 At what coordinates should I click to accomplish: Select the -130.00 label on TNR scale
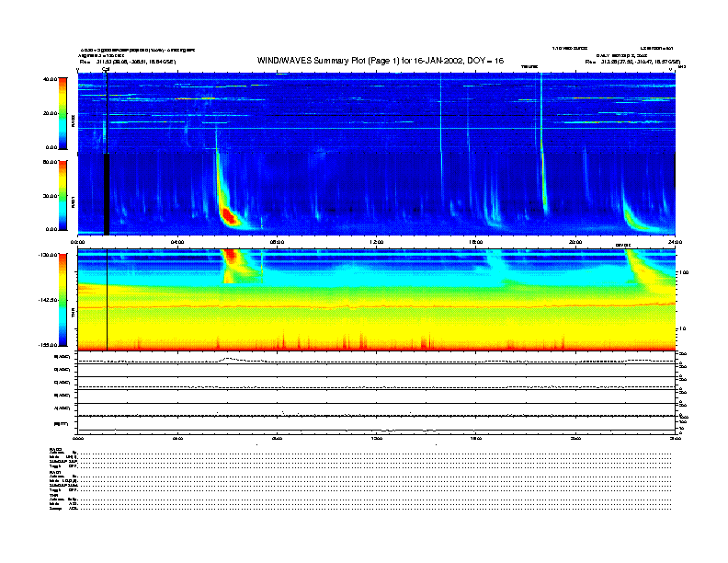pyautogui.click(x=48, y=255)
